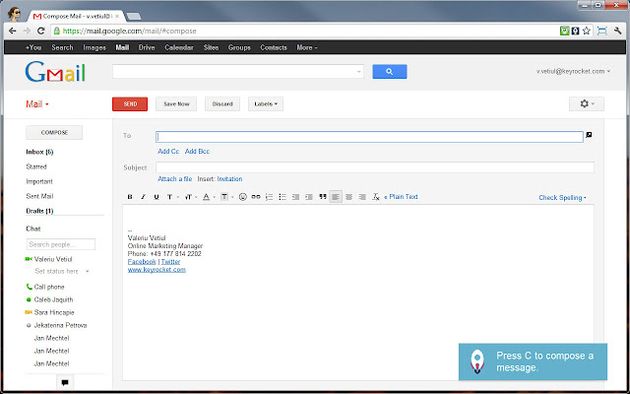Click the Search people chat field
This screenshot has width=630, height=394.
click(61, 244)
